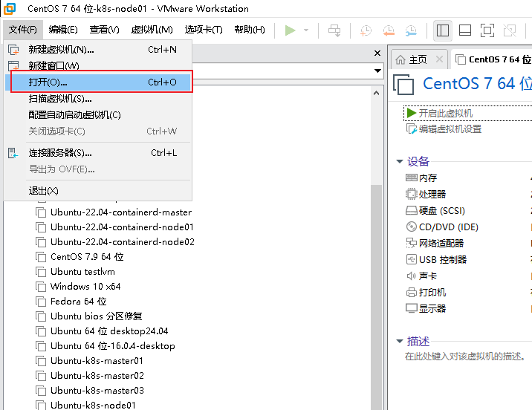Screen dimensions: 532x410
Task: Click the send Ctrl+Alt+Del toolbar icon
Action: click(x=334, y=30)
